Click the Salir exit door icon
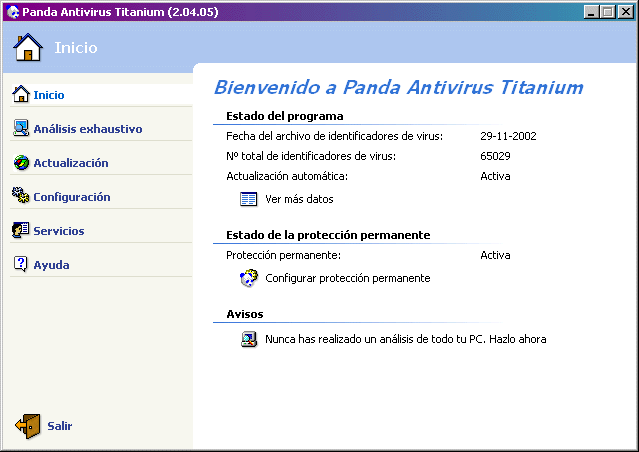This screenshot has height=452, width=639. pos(28,426)
